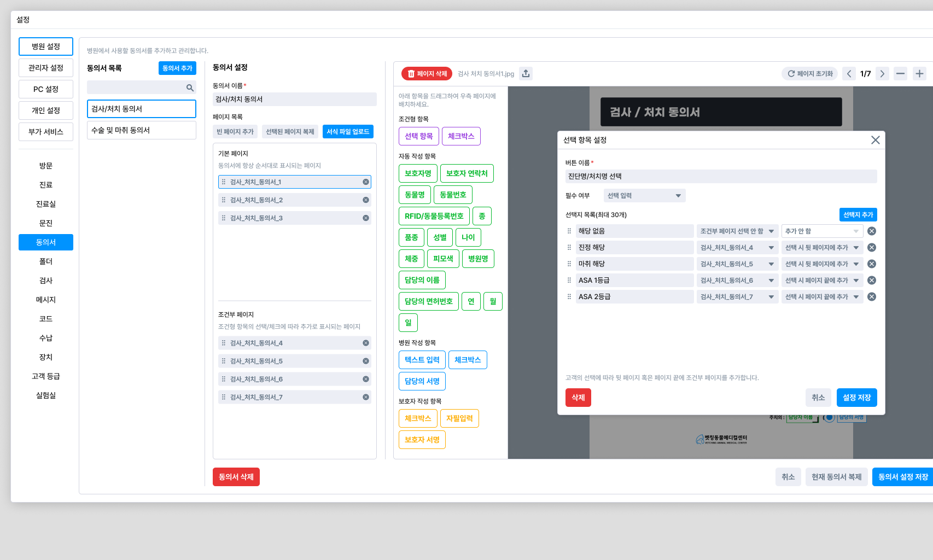Select the green 보호자 연락처 item
Viewport: 933px width, 560px height.
[467, 173]
